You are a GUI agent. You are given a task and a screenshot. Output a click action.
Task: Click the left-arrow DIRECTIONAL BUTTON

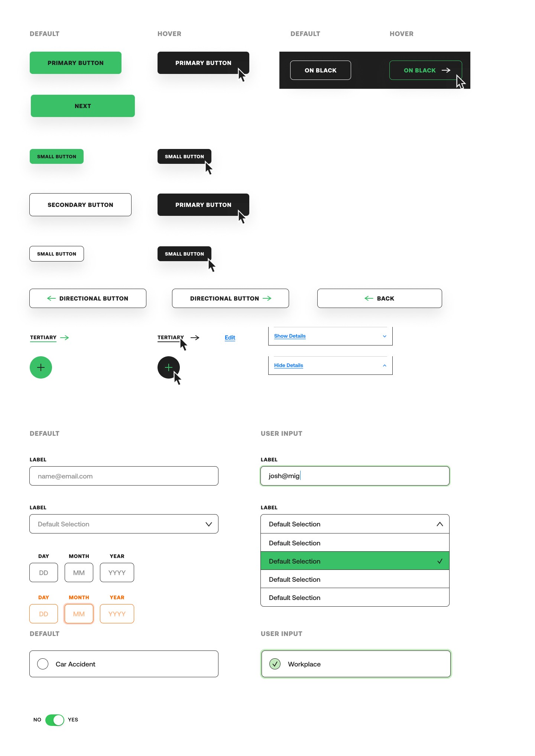click(x=88, y=298)
